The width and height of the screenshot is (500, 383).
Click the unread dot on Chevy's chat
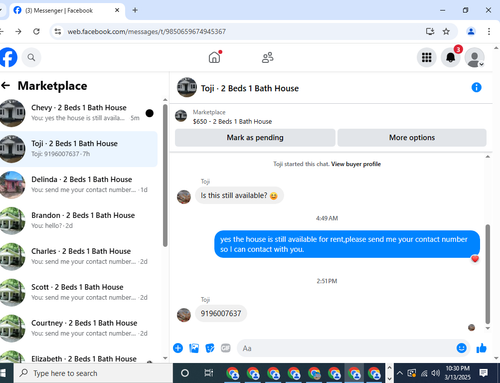point(150,113)
